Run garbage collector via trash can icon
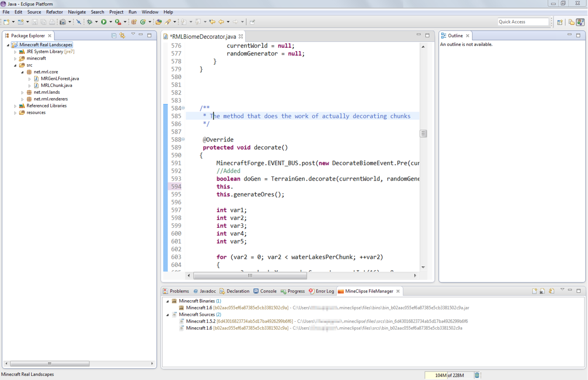Viewport: 588px width, 380px height. coord(477,375)
